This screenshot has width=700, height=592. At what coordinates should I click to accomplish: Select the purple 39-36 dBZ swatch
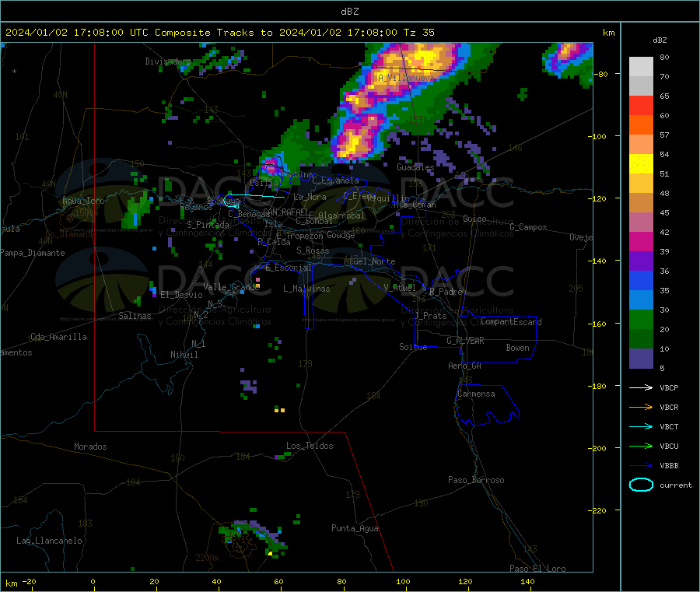641,261
